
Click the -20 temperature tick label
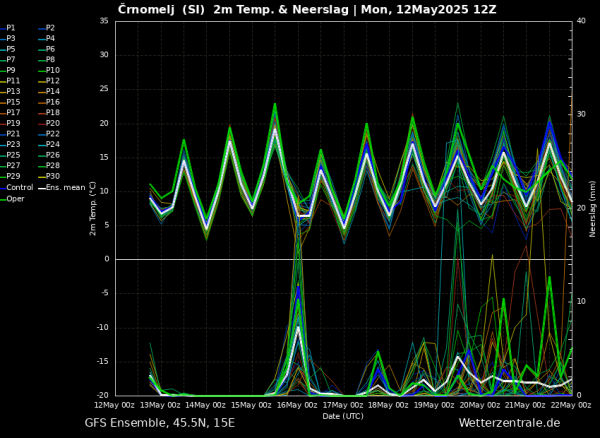click(103, 396)
